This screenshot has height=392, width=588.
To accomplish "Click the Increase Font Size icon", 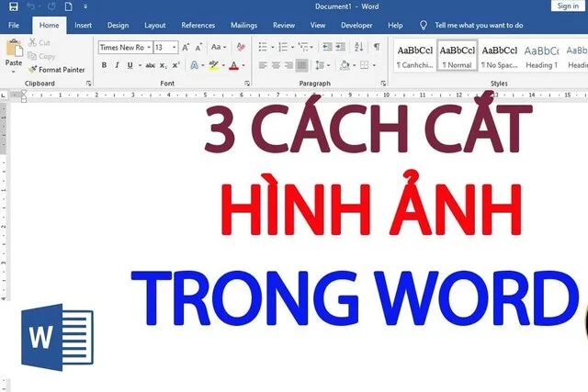I will click(186, 47).
